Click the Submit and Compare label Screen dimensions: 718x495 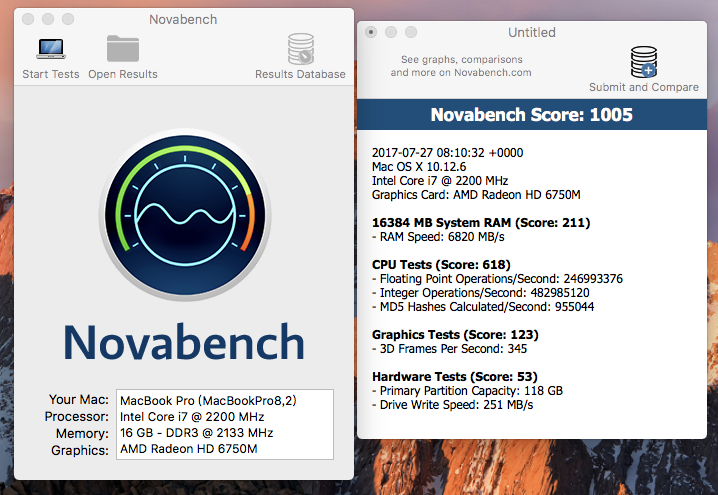point(644,87)
